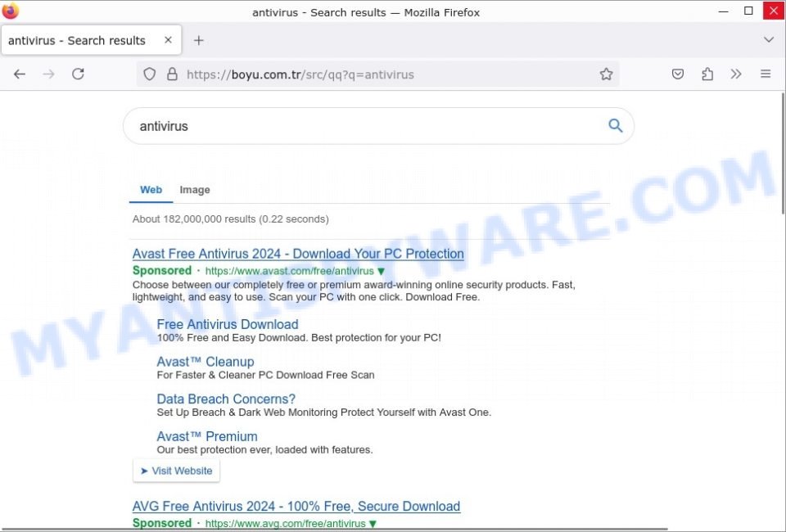
Task: Minimize the Firefox window
Action: coord(723,11)
